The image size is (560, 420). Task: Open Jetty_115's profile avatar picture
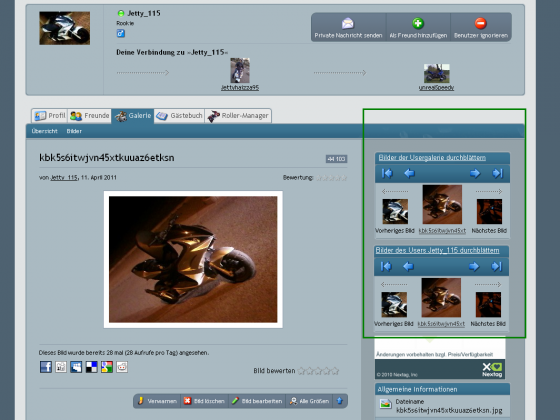click(x=65, y=28)
